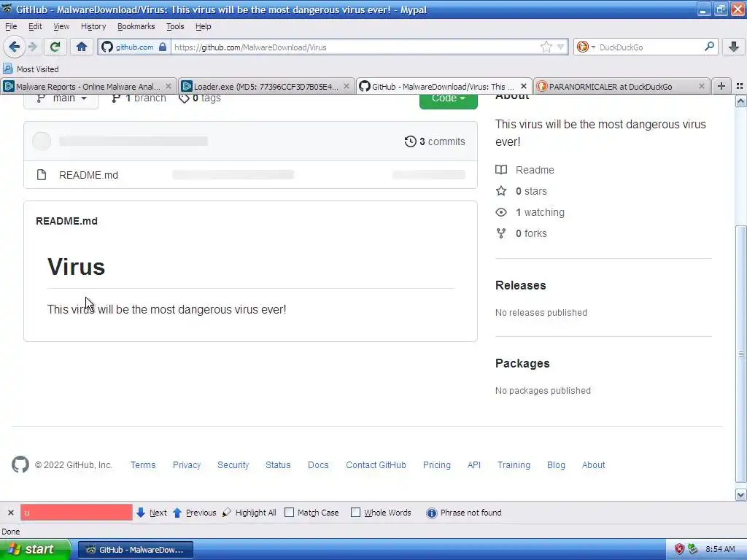This screenshot has width=747, height=560.
Task: Find Next match arrow button
Action: click(152, 513)
